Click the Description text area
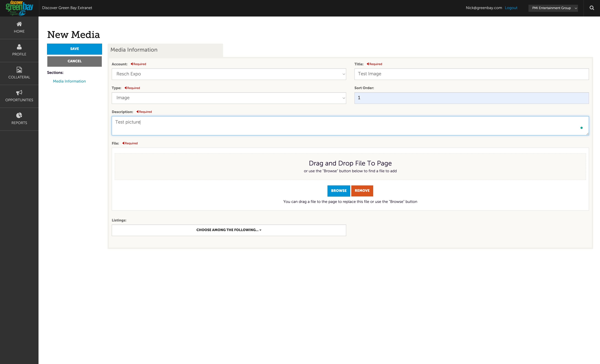 click(350, 126)
